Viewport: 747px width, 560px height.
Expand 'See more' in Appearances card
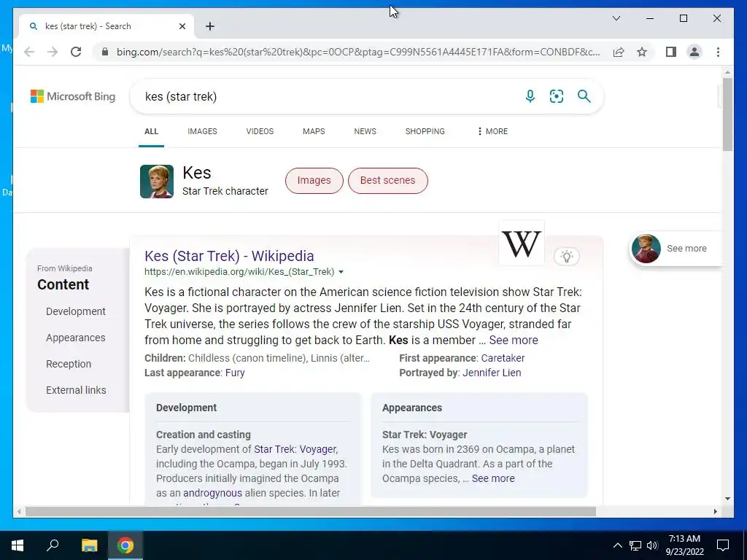point(493,478)
